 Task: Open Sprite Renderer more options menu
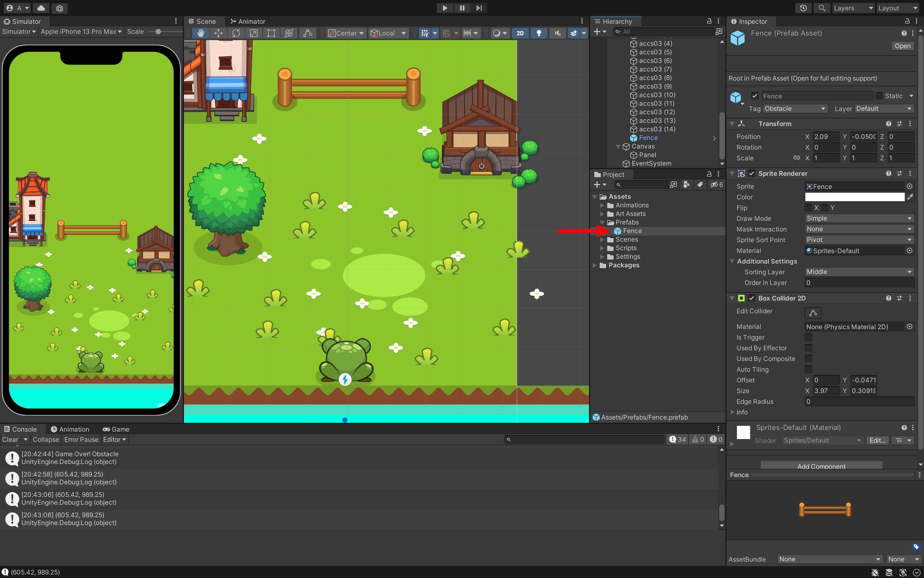pyautogui.click(x=910, y=174)
